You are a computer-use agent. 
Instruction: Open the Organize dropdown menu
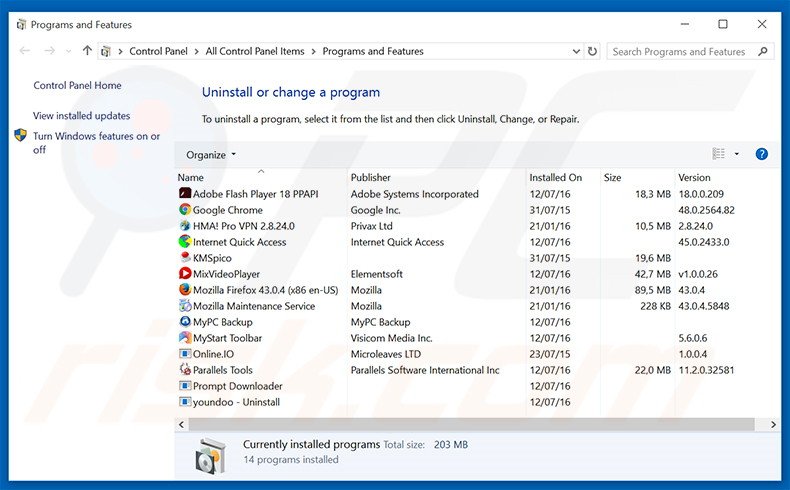click(211, 155)
